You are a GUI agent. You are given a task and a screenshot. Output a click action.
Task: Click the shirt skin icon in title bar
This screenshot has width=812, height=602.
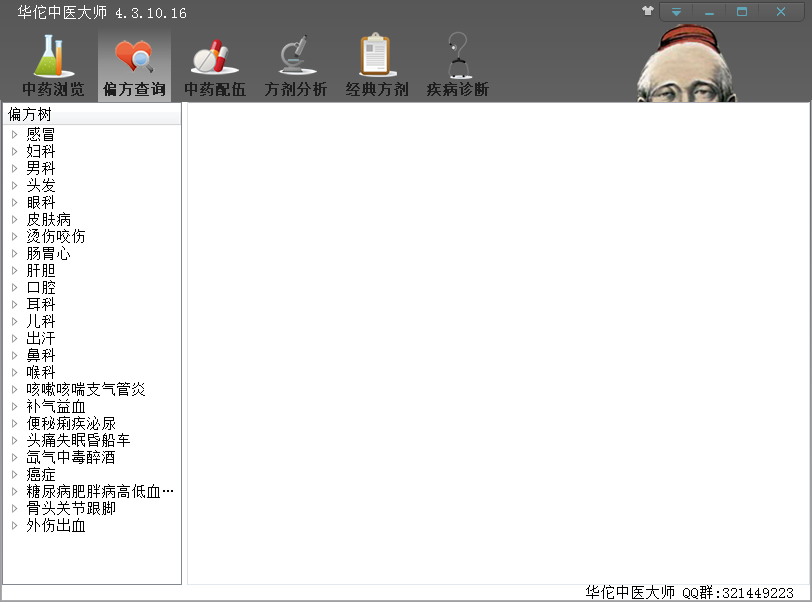pos(648,12)
